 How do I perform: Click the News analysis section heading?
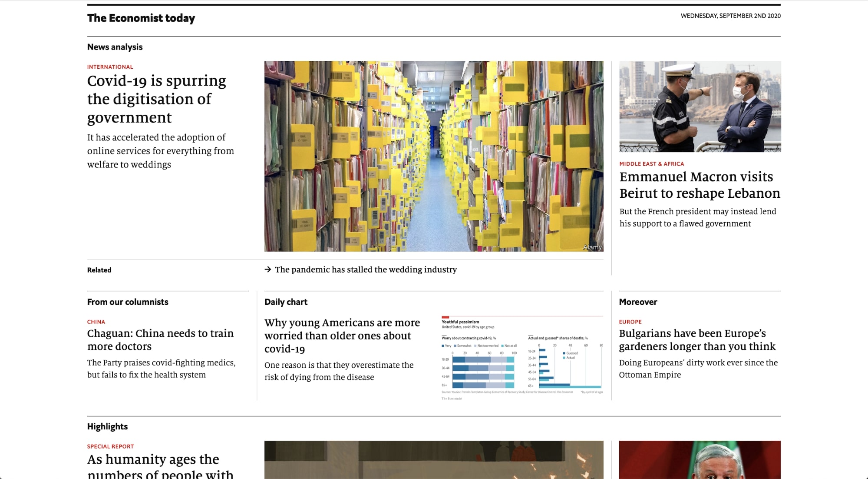click(115, 47)
